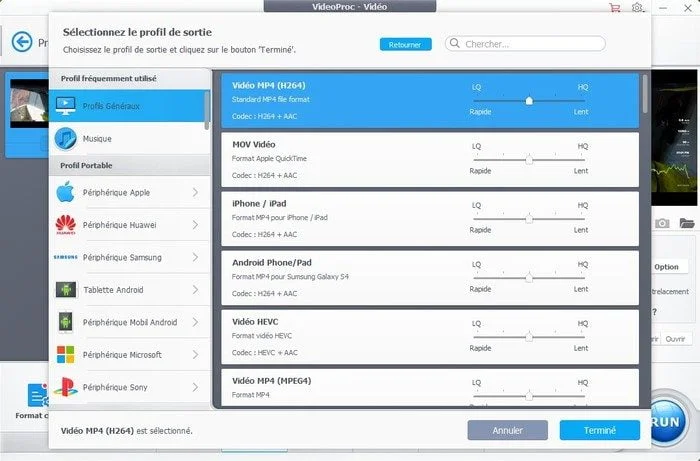
Task: Expand Périphérique Apple chevron
Action: [195, 192]
